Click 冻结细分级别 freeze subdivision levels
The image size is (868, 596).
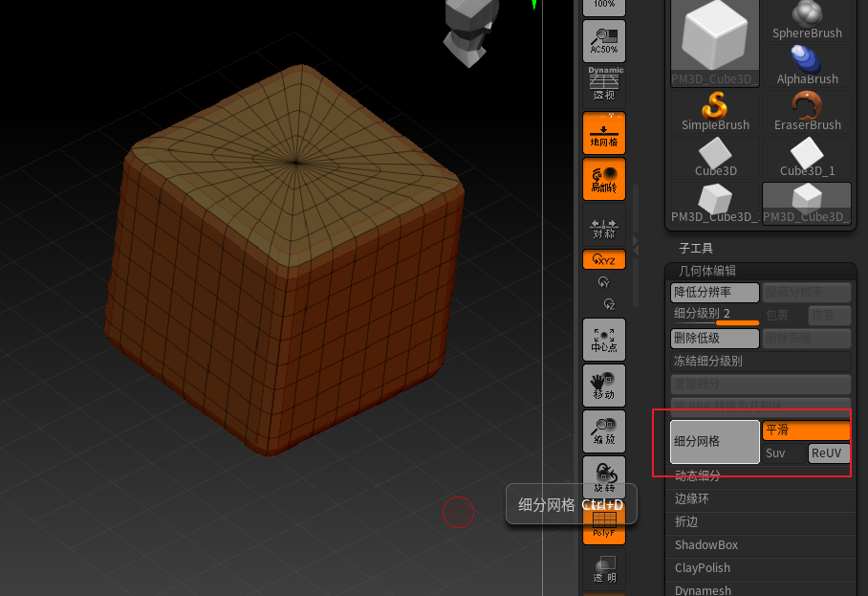click(x=761, y=362)
